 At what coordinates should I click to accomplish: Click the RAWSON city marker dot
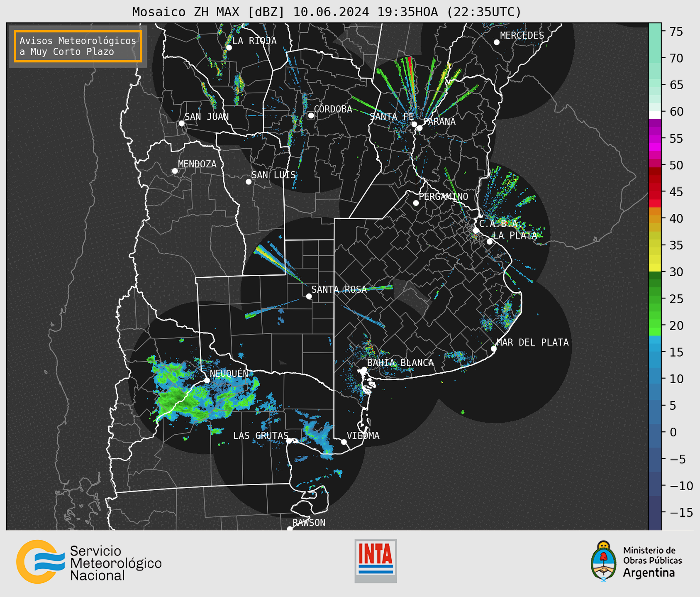click(x=290, y=529)
